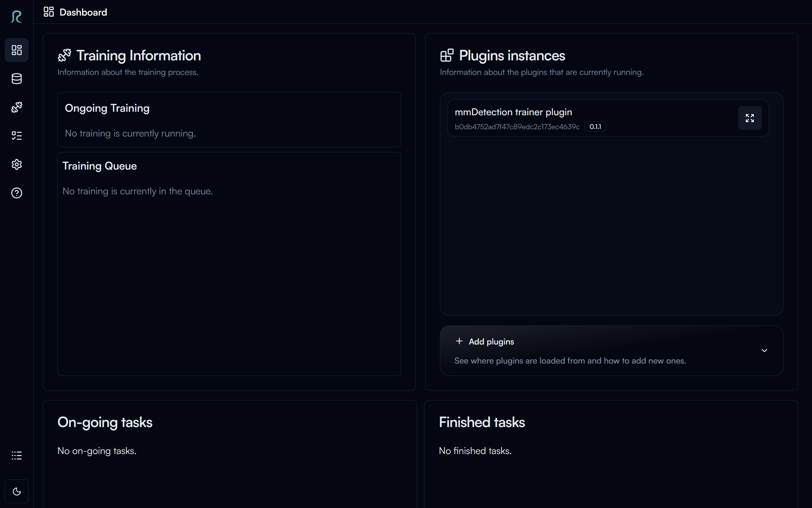Click the Add plugins label

(x=491, y=342)
